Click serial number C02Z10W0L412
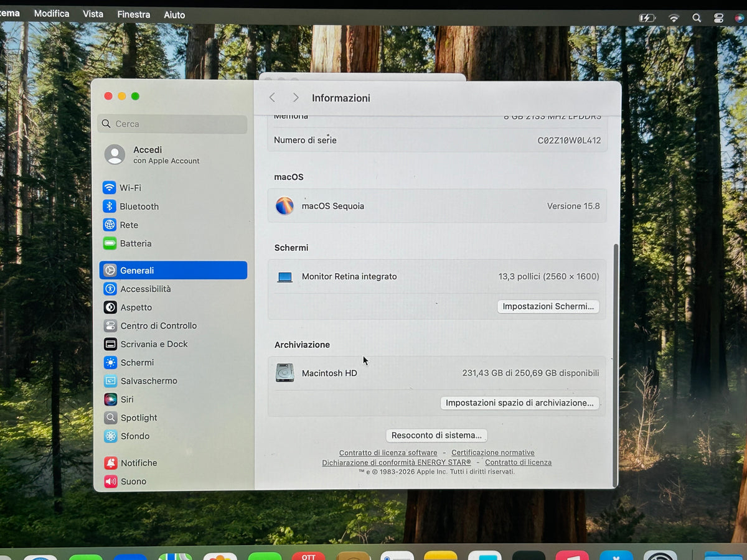 pyautogui.click(x=569, y=141)
